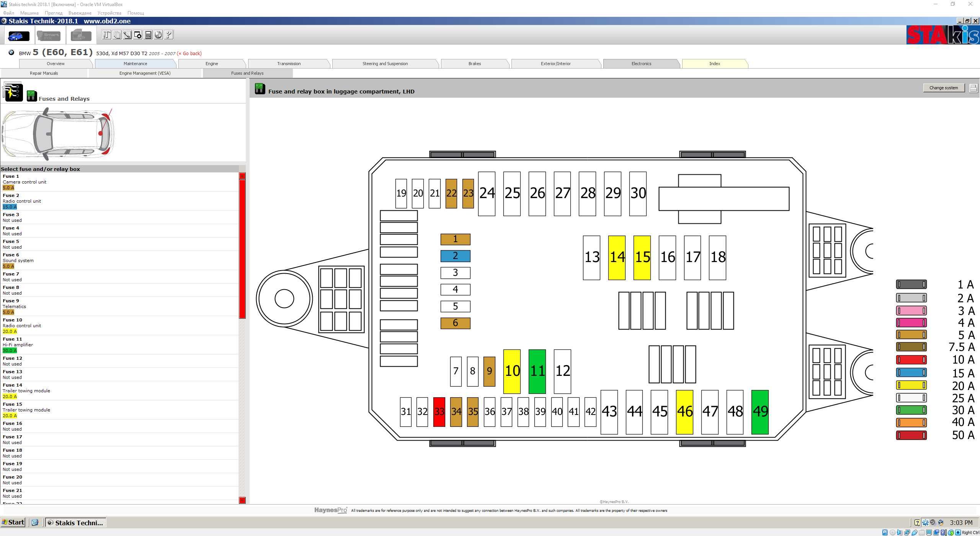Click the window-with-arrow toolbar icon

138,35
